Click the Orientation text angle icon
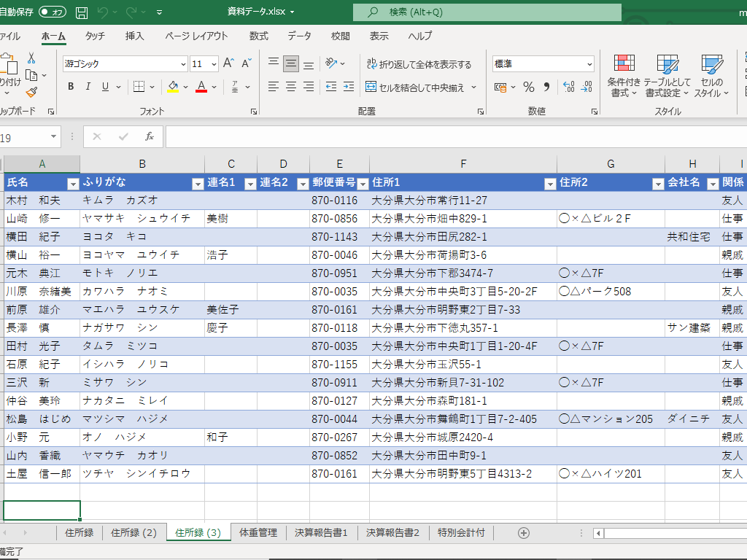The image size is (747, 560). click(x=332, y=63)
